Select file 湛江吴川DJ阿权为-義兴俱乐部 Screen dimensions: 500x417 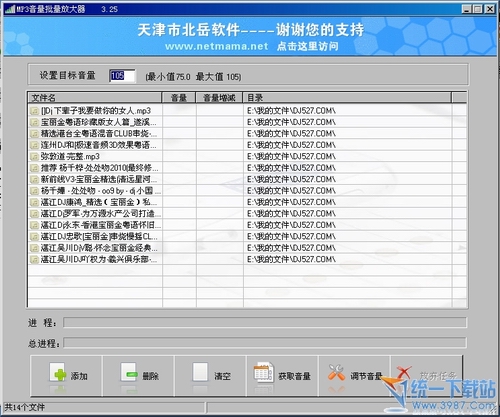pos(99,259)
